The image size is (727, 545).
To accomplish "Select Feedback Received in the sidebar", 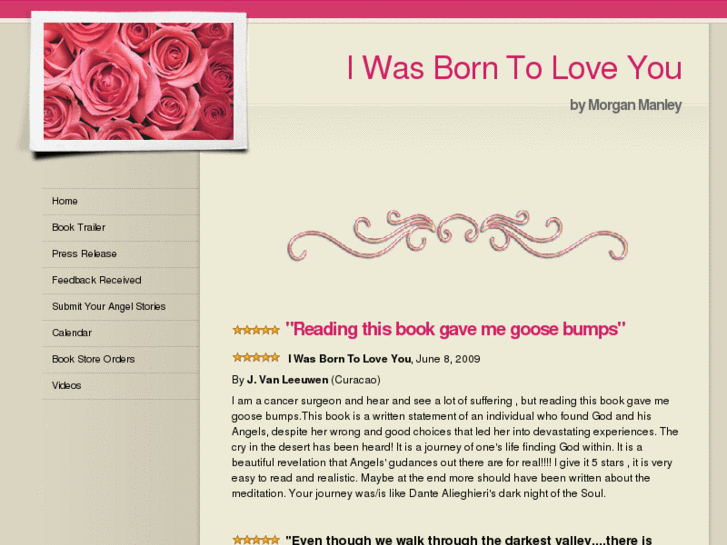I will [96, 280].
